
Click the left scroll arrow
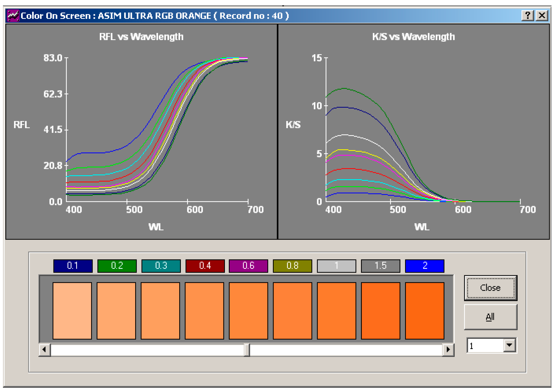[x=44, y=350]
